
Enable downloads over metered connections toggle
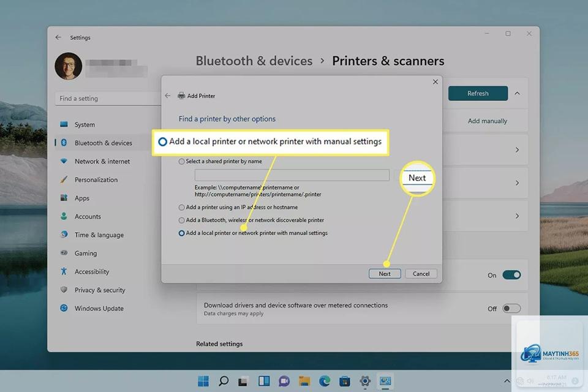pyautogui.click(x=511, y=308)
